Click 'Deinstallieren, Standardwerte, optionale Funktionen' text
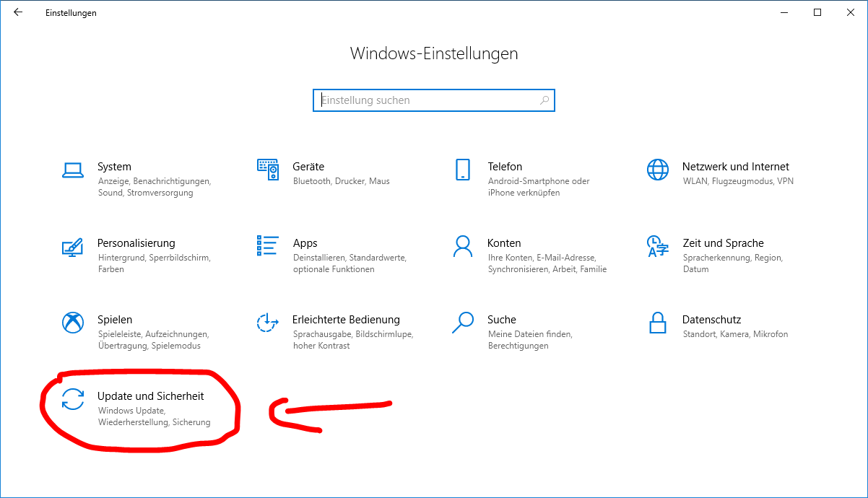Image resolution: width=868 pixels, height=498 pixels. pos(350,263)
